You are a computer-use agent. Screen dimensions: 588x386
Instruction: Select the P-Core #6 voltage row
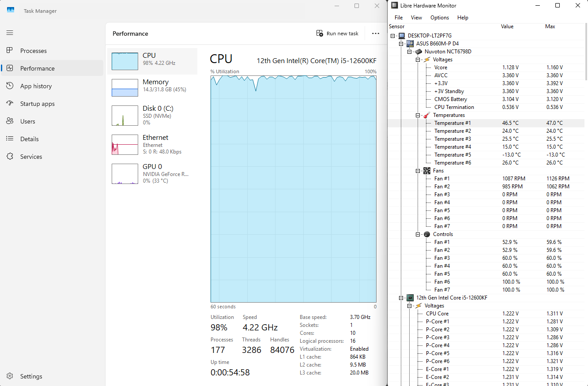pos(486,361)
